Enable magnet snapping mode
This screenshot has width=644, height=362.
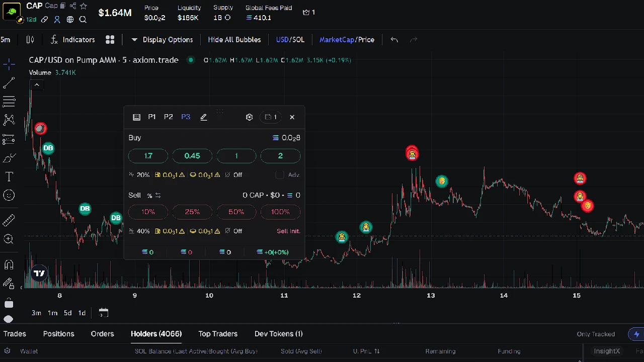pyautogui.click(x=9, y=265)
